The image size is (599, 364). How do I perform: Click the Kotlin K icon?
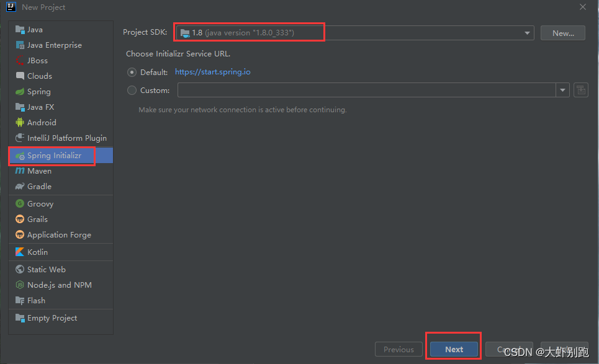(x=20, y=252)
